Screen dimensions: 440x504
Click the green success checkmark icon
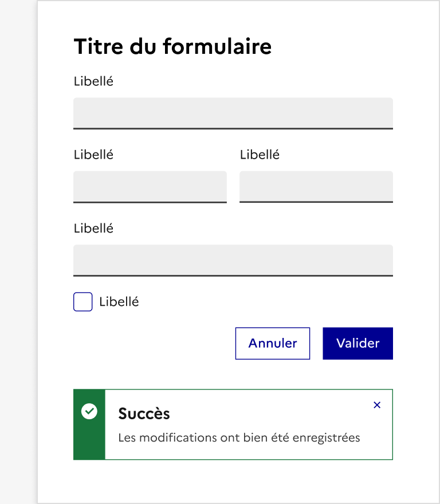(89, 411)
